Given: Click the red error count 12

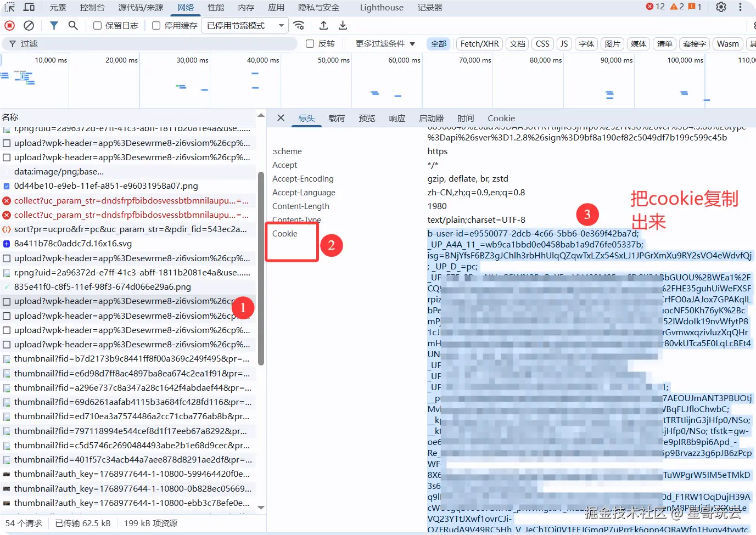Looking at the screenshot, I should point(656,7).
